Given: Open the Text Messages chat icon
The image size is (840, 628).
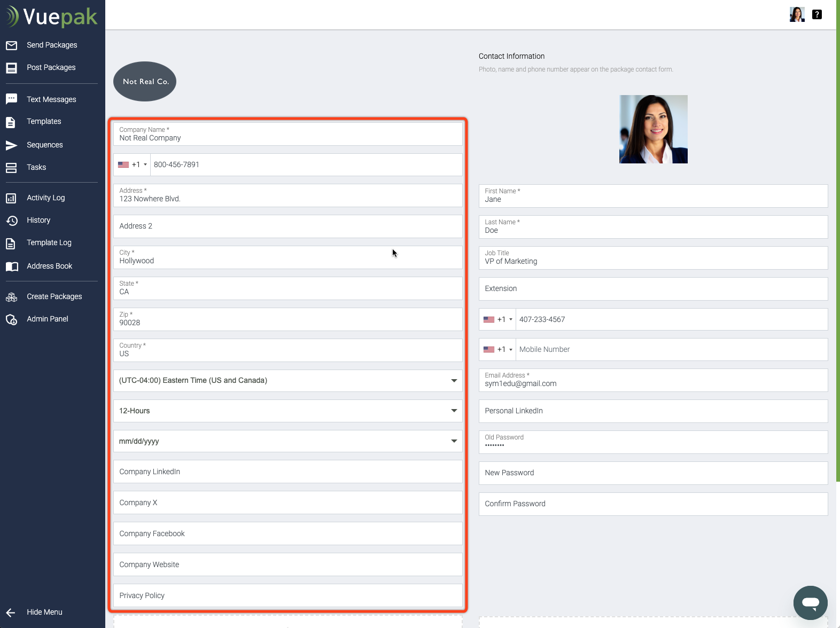Looking at the screenshot, I should tap(11, 99).
